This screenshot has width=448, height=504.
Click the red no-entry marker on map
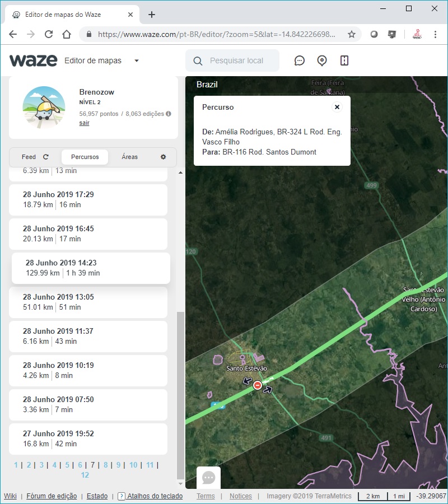coord(258,385)
